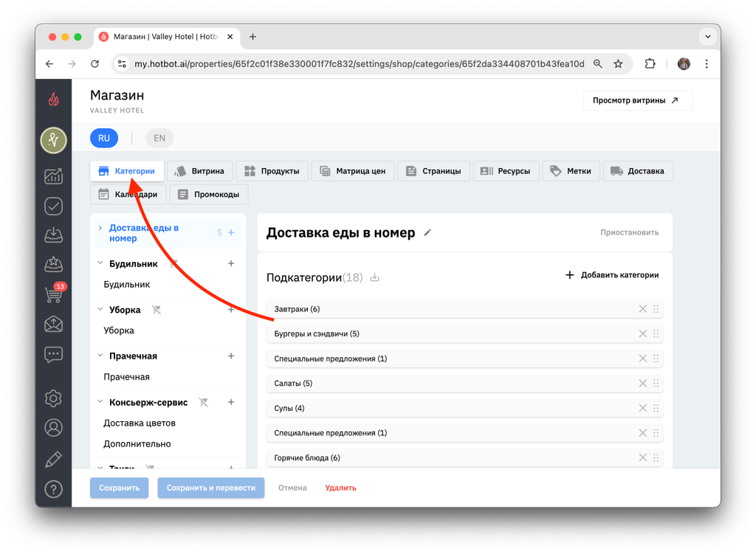Open settings gear icon in sidebar
Viewport: 756px width, 554px height.
pyautogui.click(x=53, y=398)
